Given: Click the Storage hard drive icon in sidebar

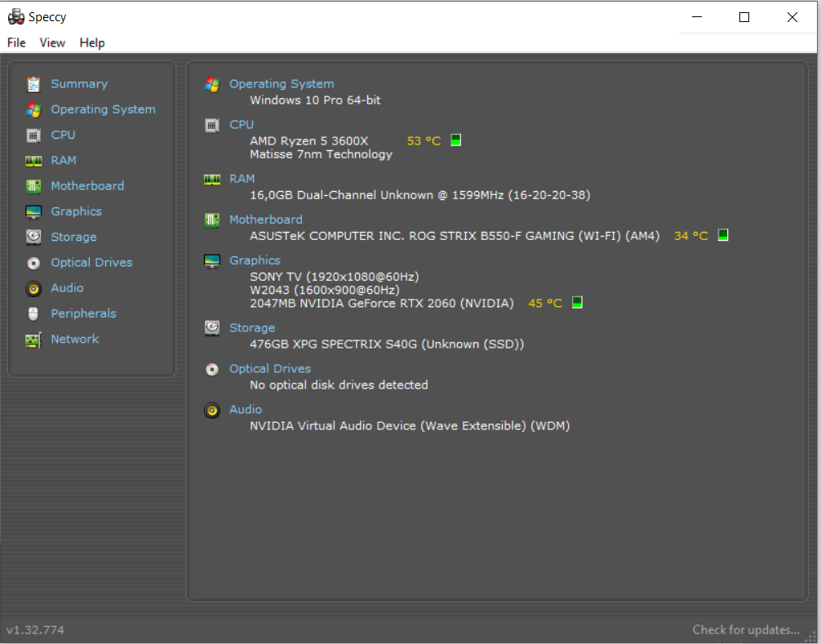Looking at the screenshot, I should pyautogui.click(x=33, y=238).
